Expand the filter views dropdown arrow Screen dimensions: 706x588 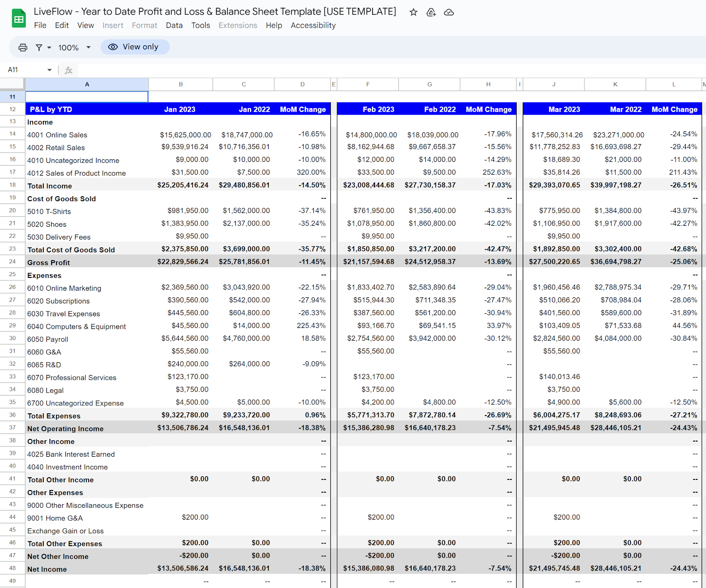point(49,47)
